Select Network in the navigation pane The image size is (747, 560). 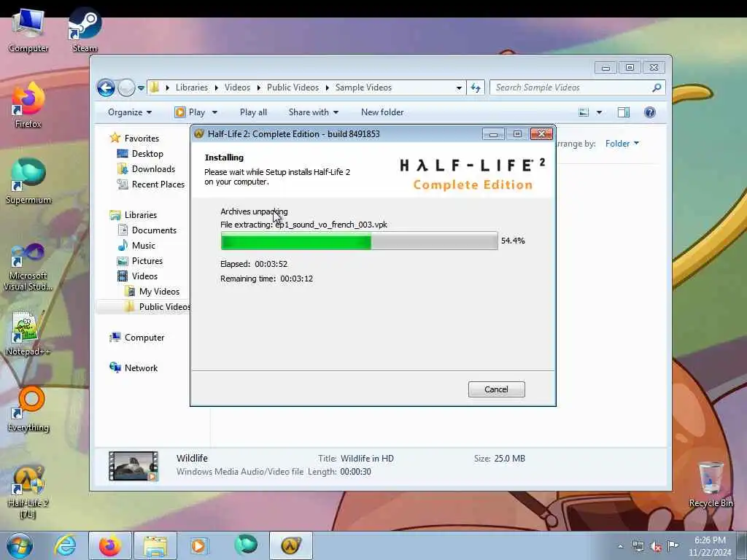pyautogui.click(x=134, y=368)
